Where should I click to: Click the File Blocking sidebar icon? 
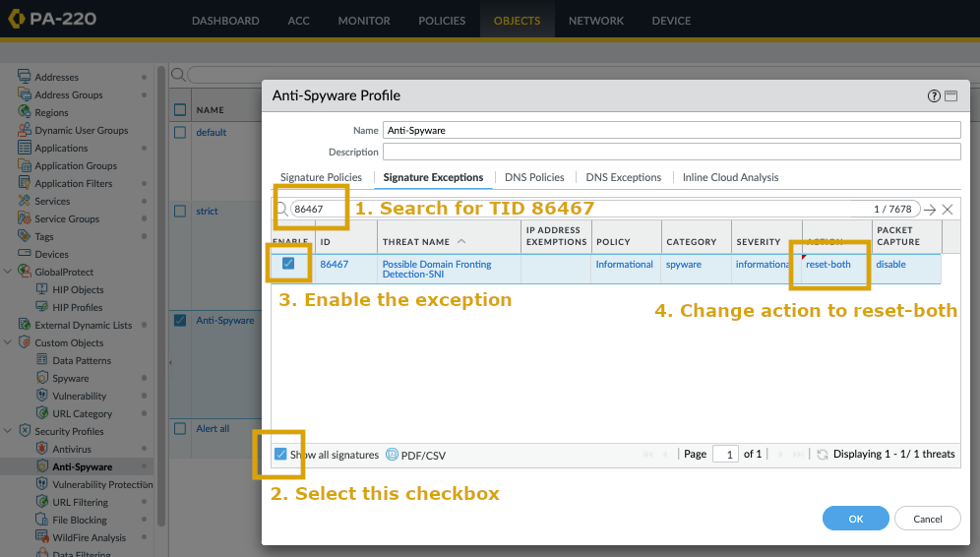coord(42,520)
